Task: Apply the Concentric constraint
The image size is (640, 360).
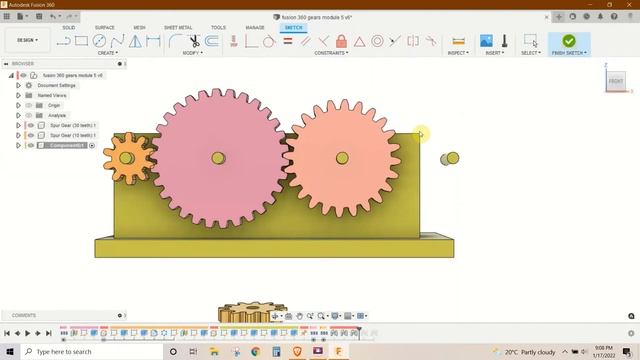Action: [x=377, y=41]
